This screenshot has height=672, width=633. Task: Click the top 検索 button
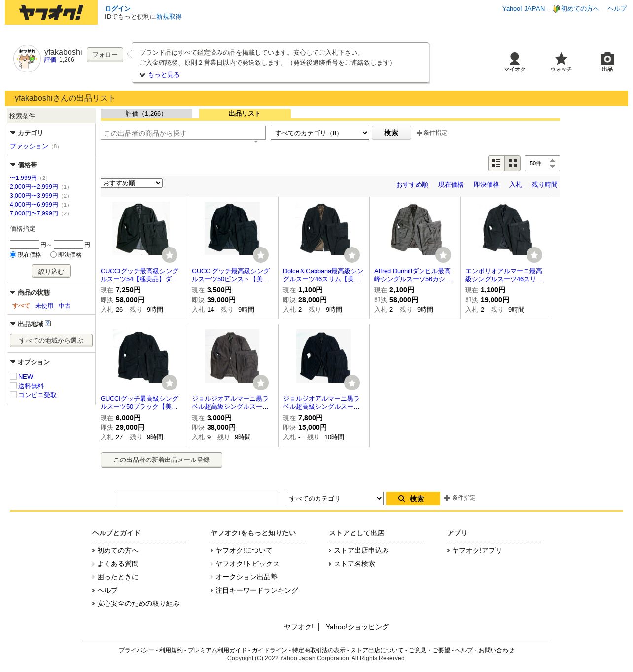(391, 133)
